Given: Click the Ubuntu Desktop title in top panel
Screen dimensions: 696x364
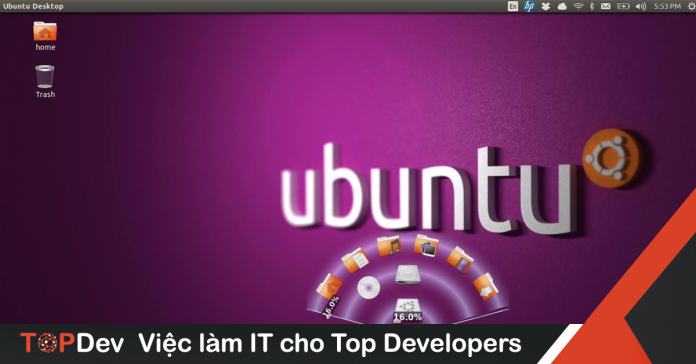Looking at the screenshot, I should click(33, 6).
